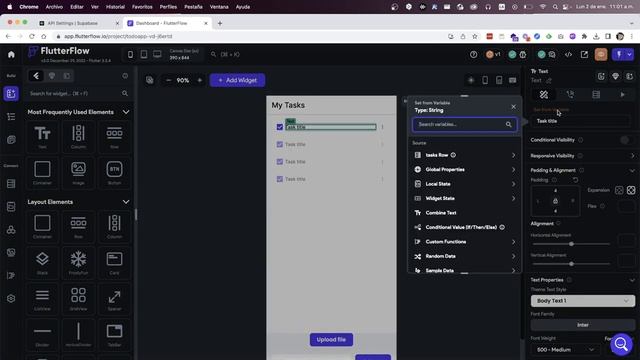
Task: Zoom out the canvas with minus
Action: 168,80
